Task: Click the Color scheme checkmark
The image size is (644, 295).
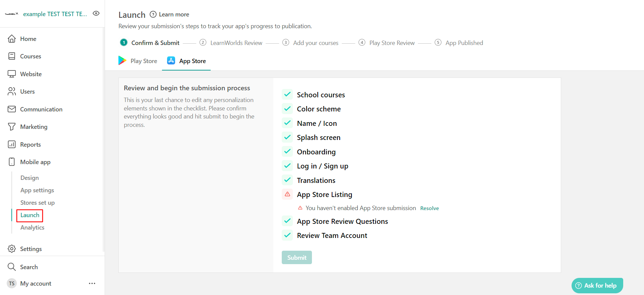Action: click(x=287, y=108)
